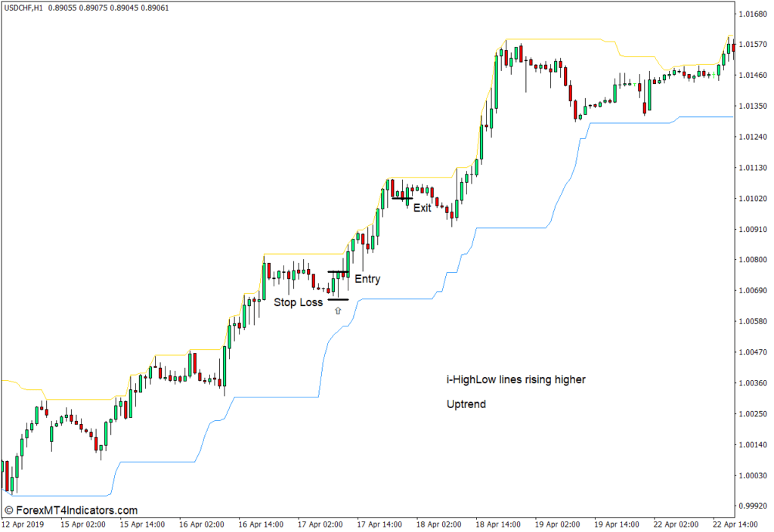774x532 pixels.
Task: Click the small up arrow below Stop Loss
Action: [338, 310]
